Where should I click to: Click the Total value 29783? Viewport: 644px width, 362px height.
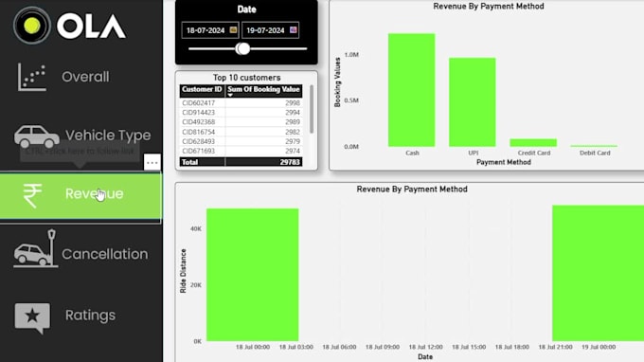[x=290, y=162]
